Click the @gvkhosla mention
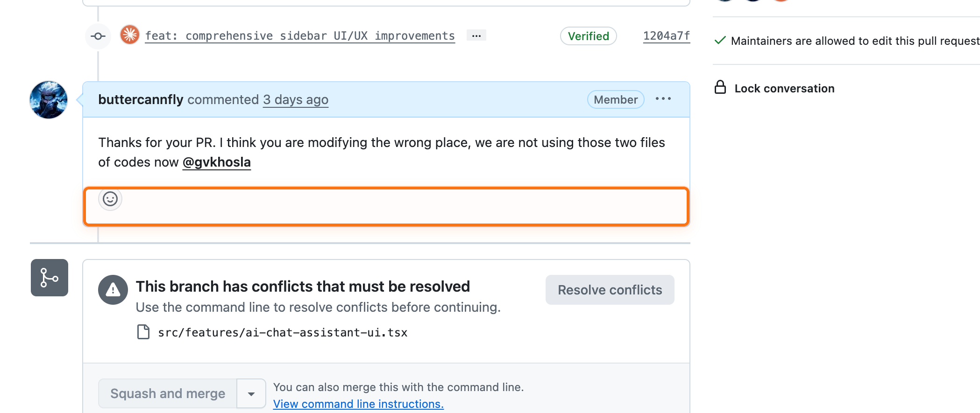 (x=216, y=162)
